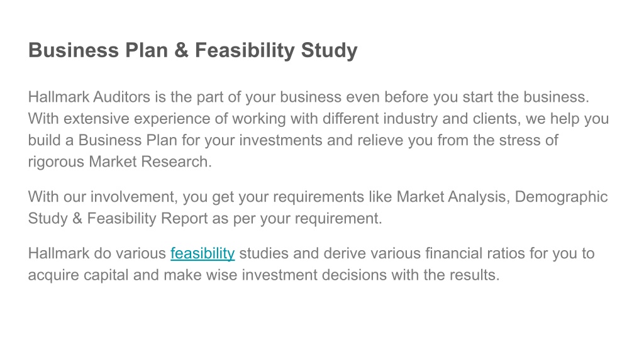
Task: Click the Business Plan & Feasibility Study heading
Action: pos(192,50)
